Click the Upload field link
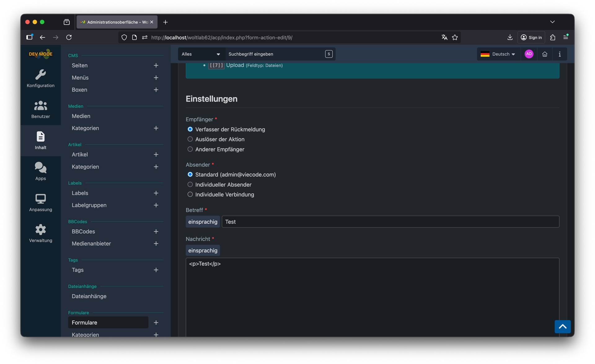 [x=235, y=65]
